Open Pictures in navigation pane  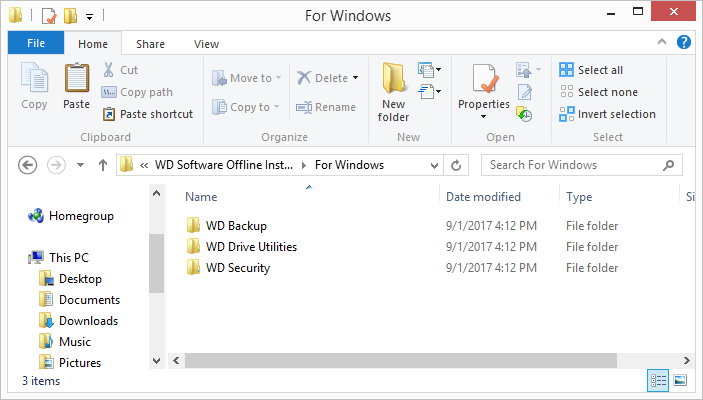[70, 363]
